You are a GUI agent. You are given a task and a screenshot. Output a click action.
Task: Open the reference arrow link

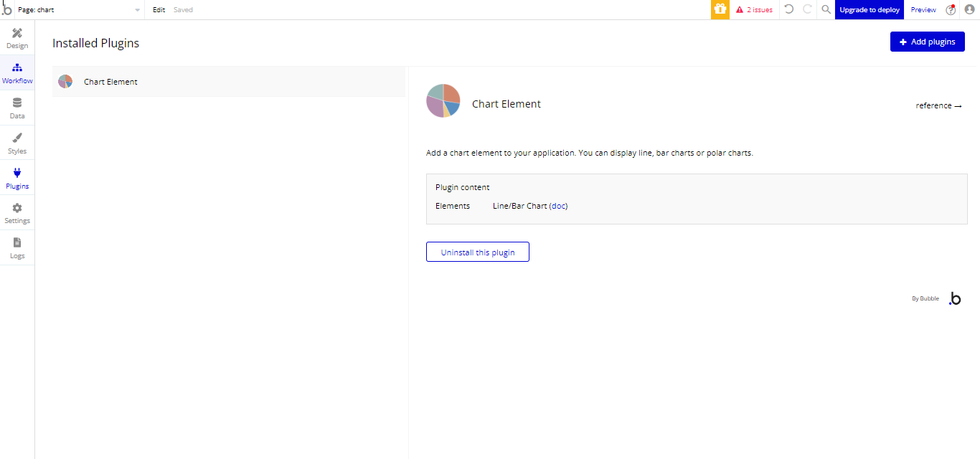(x=938, y=105)
